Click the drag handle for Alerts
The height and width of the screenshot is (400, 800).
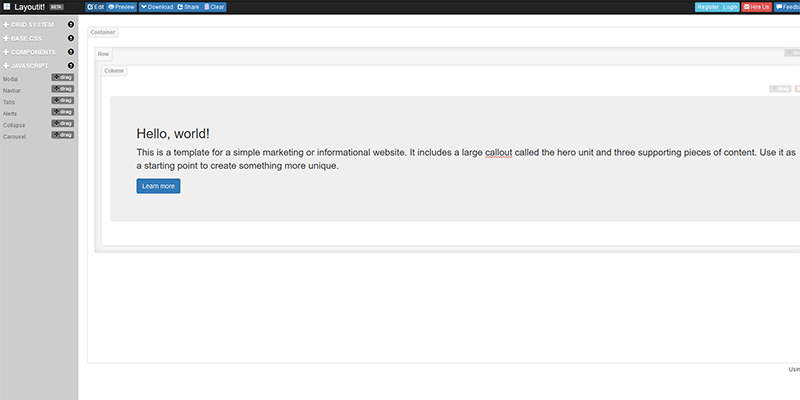pos(62,112)
